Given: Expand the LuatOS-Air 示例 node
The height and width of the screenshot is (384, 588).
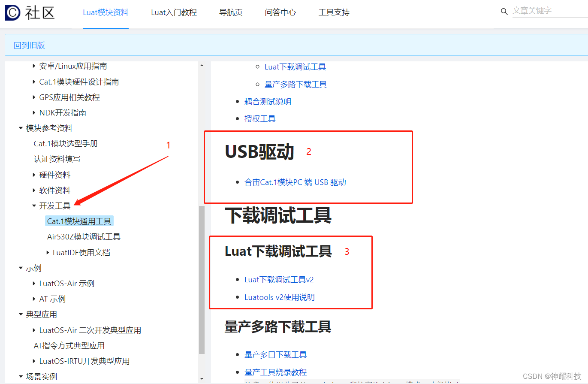Looking at the screenshot, I should 34,284.
